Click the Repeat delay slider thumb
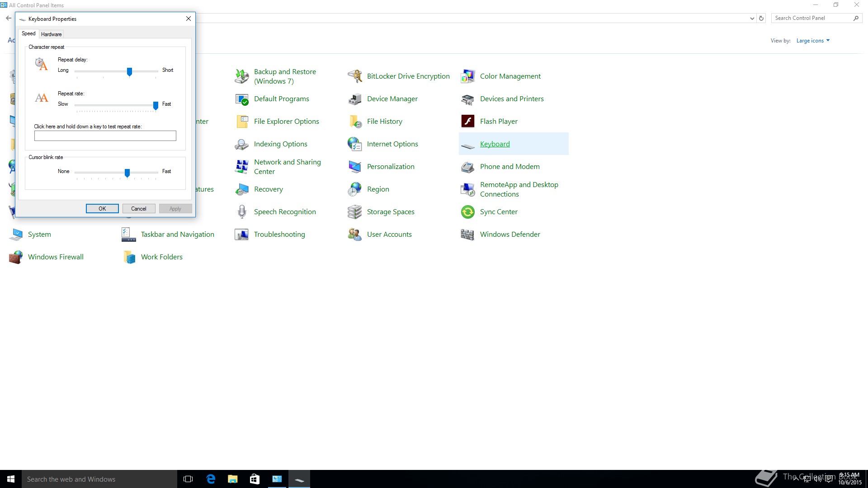The width and height of the screenshot is (868, 488). pyautogui.click(x=129, y=72)
